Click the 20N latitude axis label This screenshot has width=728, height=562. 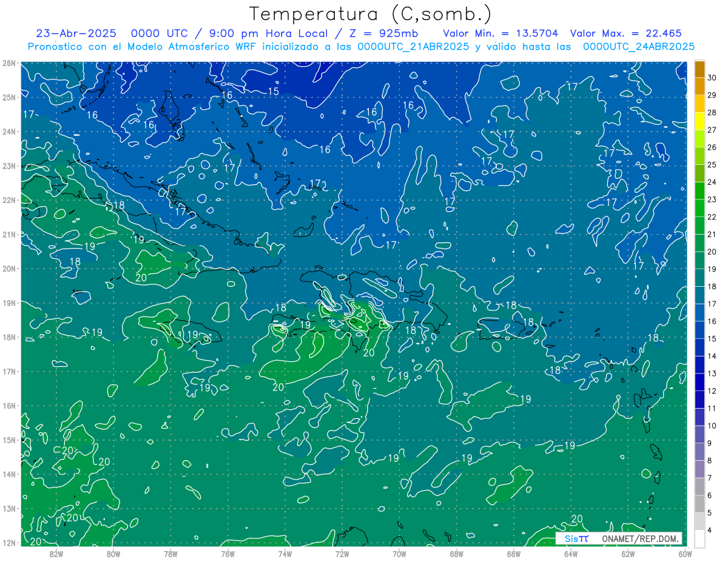point(8,269)
